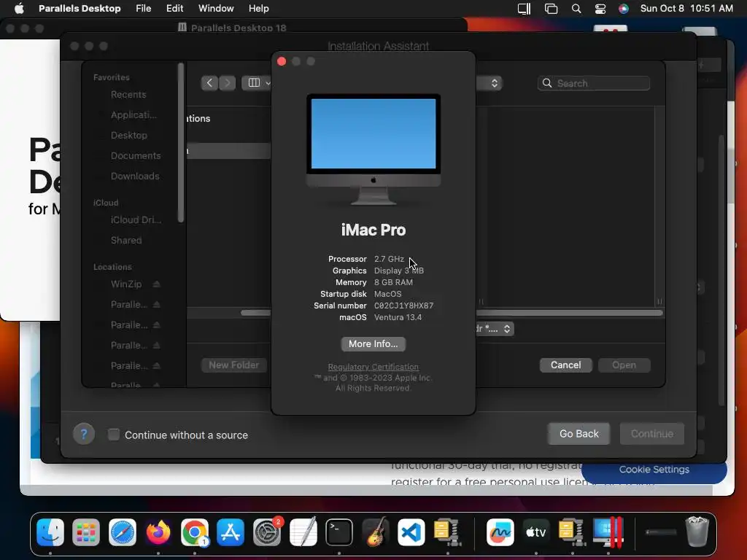Click the Search field in file dialog
This screenshot has height=560, width=747.
coord(594,83)
